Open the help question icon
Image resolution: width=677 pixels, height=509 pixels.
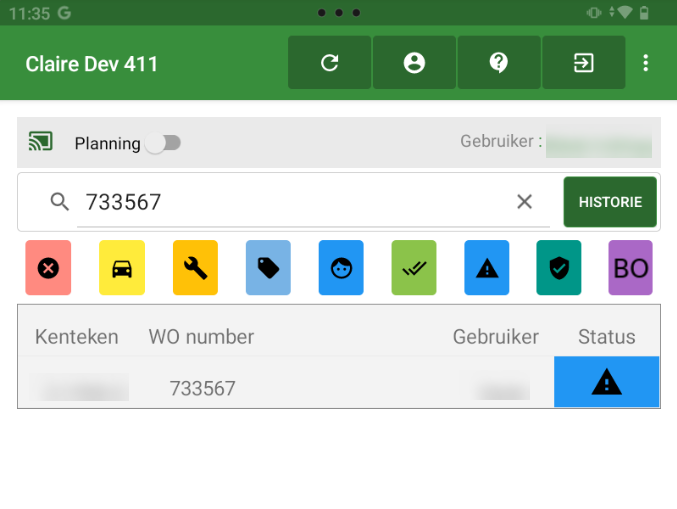tap(499, 63)
